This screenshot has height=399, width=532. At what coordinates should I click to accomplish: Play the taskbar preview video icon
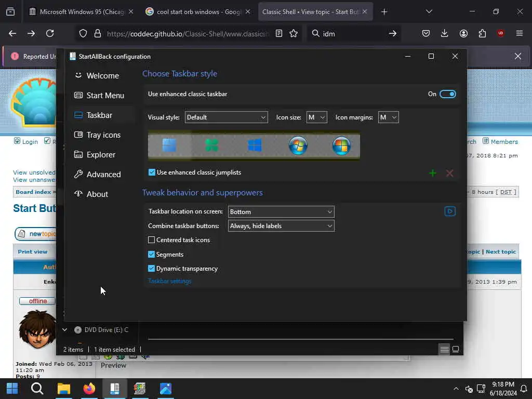point(450,211)
